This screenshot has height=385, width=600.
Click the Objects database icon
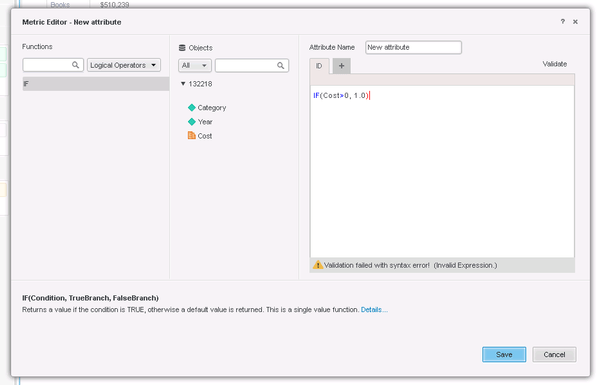tap(182, 48)
